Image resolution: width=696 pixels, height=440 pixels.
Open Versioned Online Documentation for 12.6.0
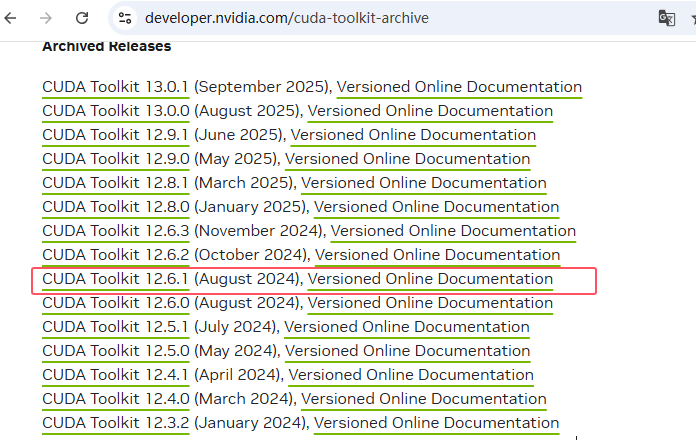click(x=430, y=303)
